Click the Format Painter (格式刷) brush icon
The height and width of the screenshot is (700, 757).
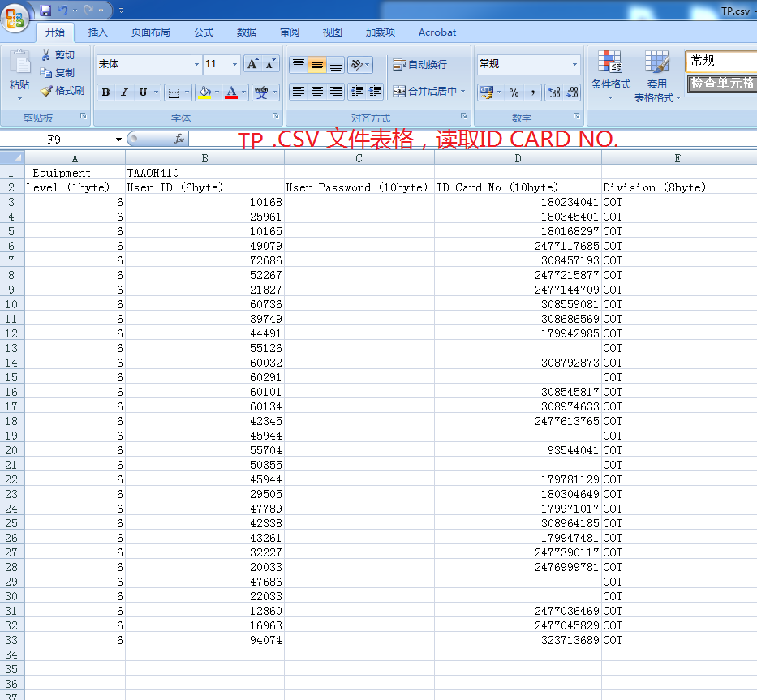point(47,91)
